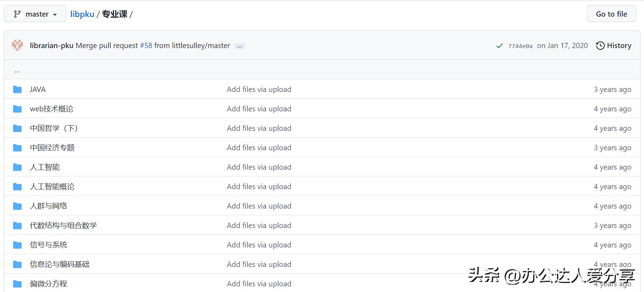Open the 人工智能概论 row commit message

click(259, 187)
